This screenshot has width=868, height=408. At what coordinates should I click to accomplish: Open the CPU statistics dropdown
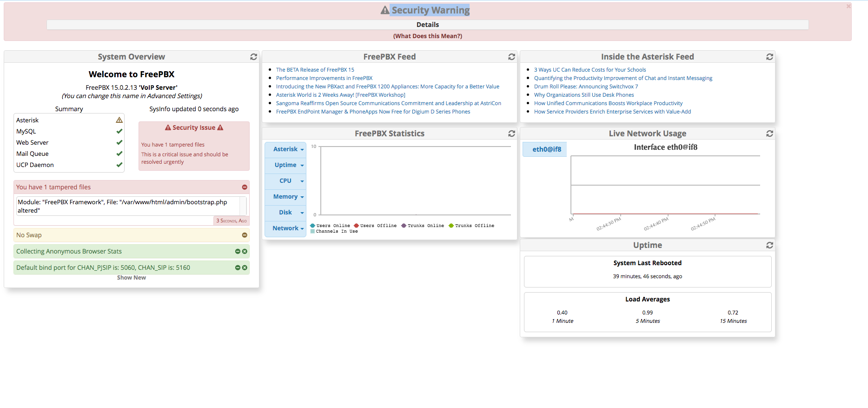click(x=285, y=181)
